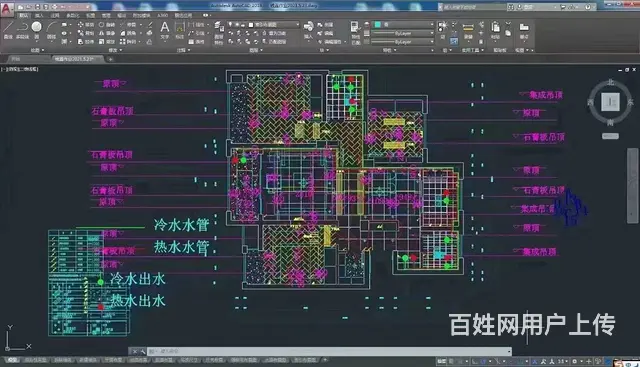Open the Top (俯视) viewport view menu

pyautogui.click(x=12, y=69)
